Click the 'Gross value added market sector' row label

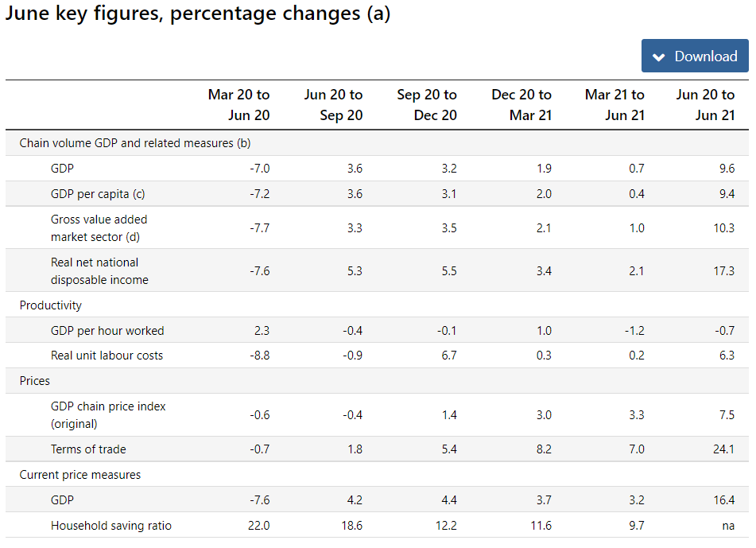[x=99, y=228]
